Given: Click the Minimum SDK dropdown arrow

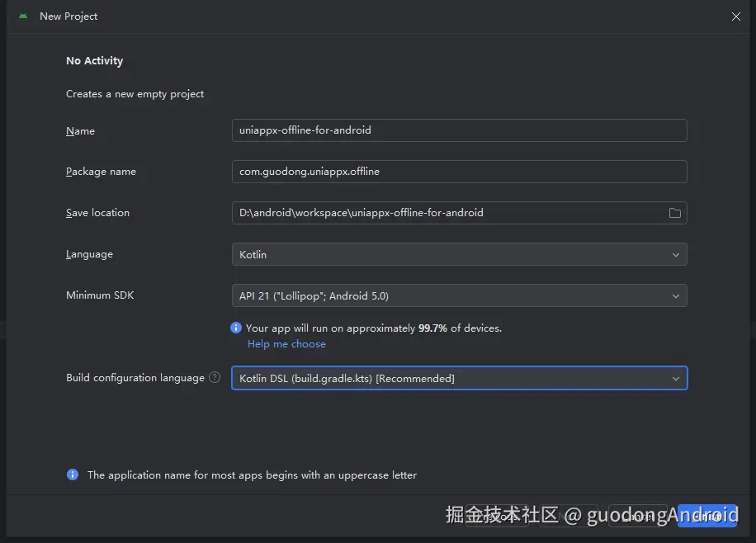Looking at the screenshot, I should coord(676,295).
